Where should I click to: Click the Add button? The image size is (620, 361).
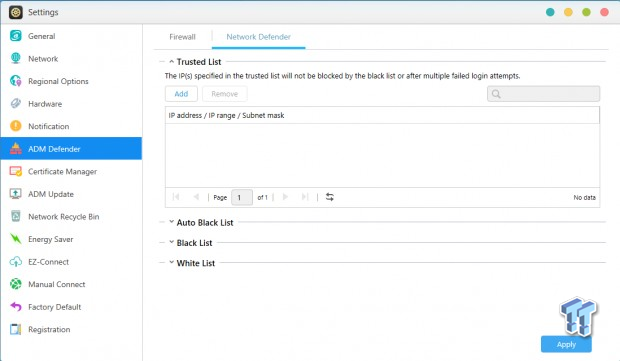pyautogui.click(x=181, y=94)
